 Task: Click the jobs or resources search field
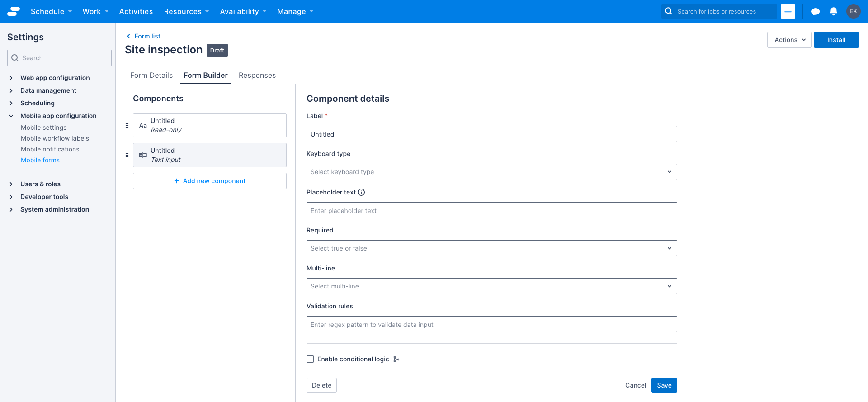(x=719, y=11)
